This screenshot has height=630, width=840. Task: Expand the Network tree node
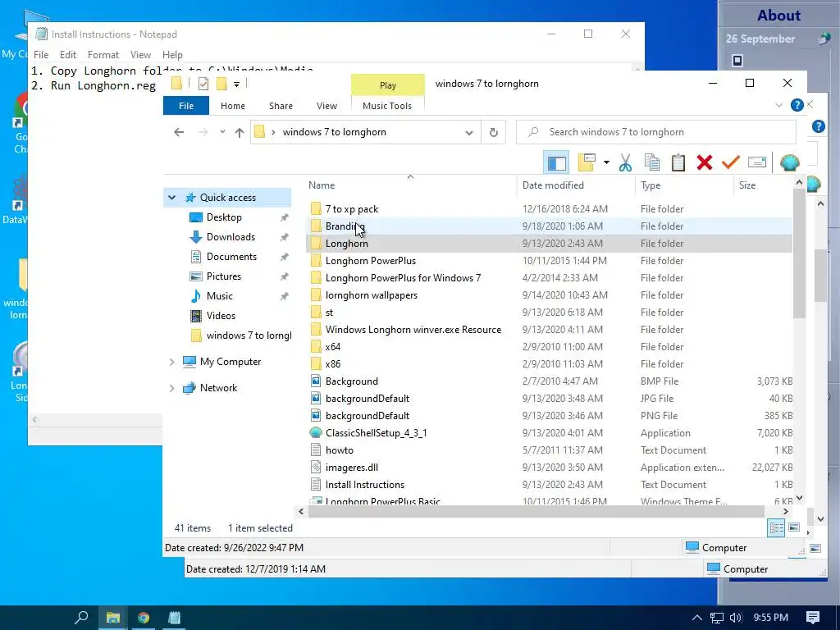[172, 388]
